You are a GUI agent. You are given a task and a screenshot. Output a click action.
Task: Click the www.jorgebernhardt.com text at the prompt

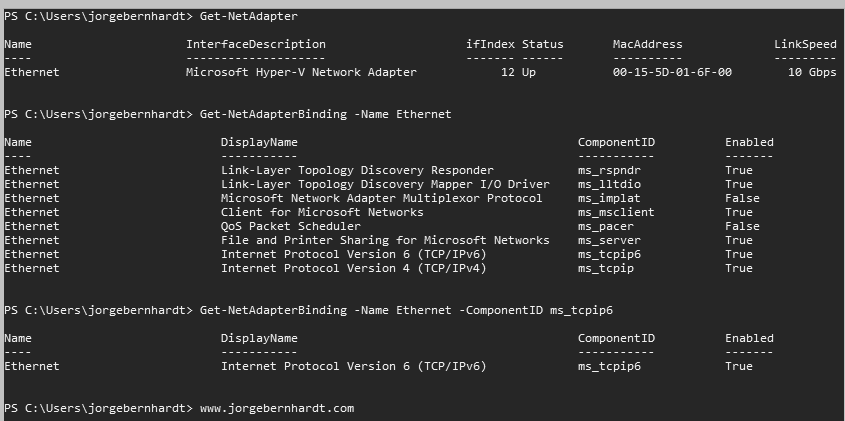(277, 409)
